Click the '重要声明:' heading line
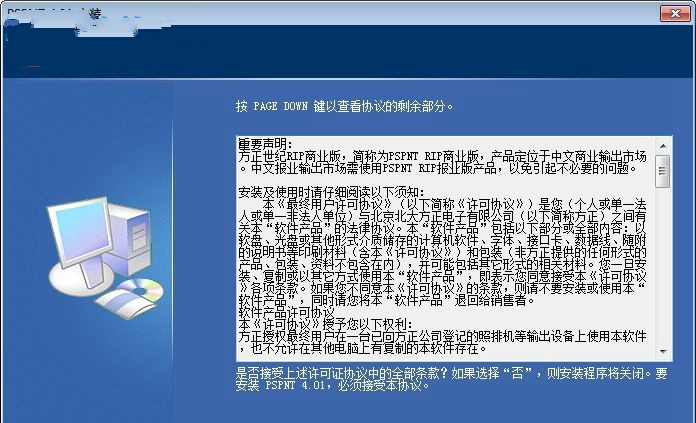 click(265, 144)
